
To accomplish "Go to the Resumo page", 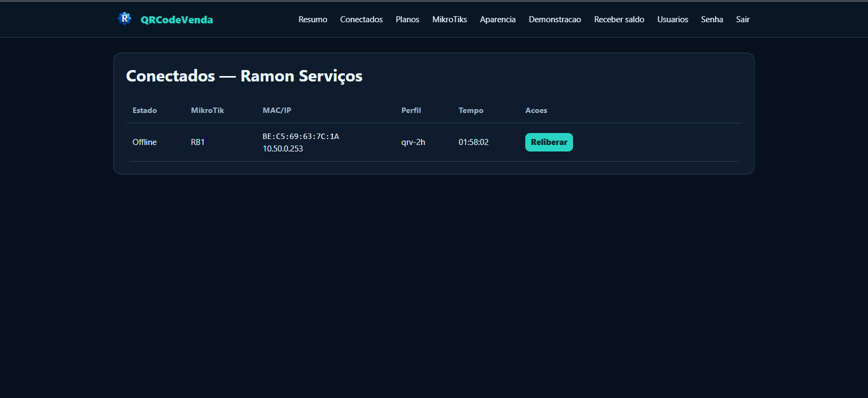I will coord(313,20).
